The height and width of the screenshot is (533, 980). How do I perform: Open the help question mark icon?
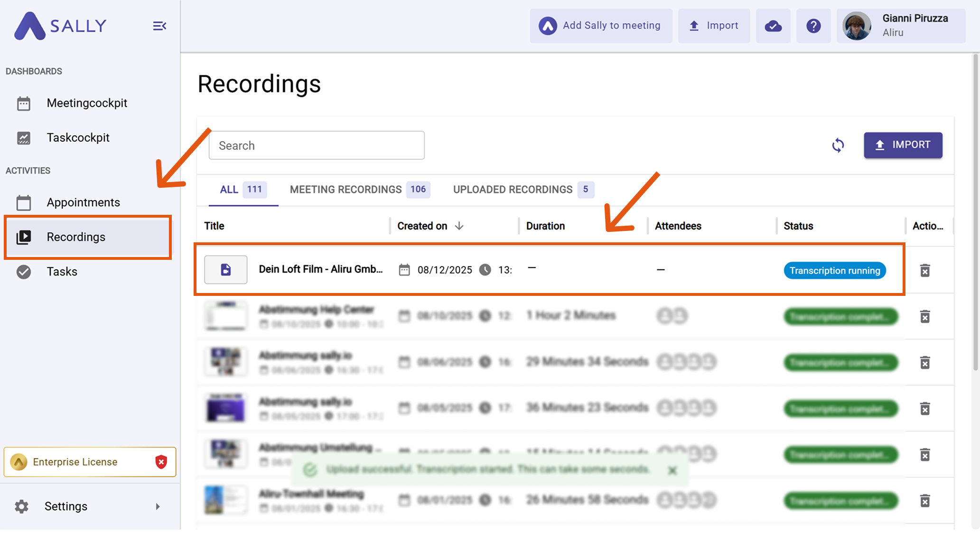(x=813, y=26)
